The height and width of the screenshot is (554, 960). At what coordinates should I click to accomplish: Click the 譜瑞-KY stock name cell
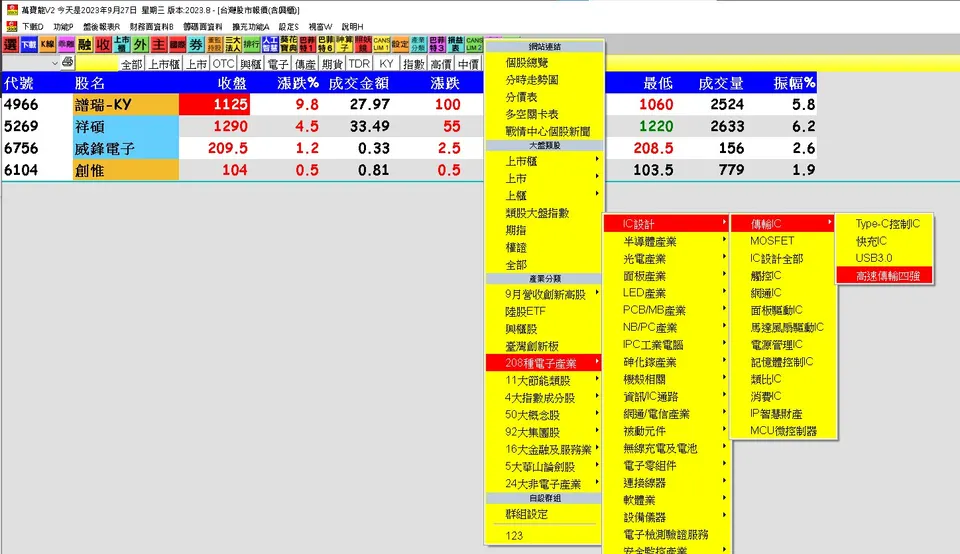click(126, 105)
